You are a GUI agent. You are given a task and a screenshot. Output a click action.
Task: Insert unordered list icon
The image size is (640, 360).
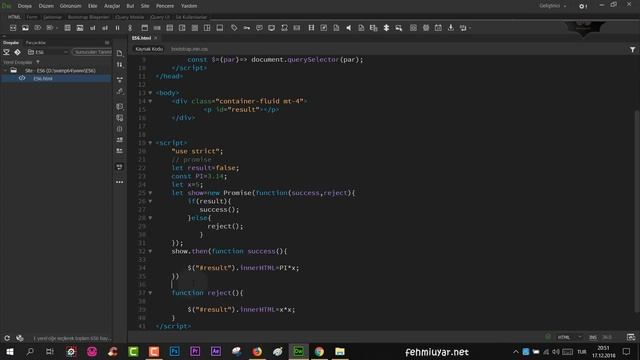coord(93,28)
